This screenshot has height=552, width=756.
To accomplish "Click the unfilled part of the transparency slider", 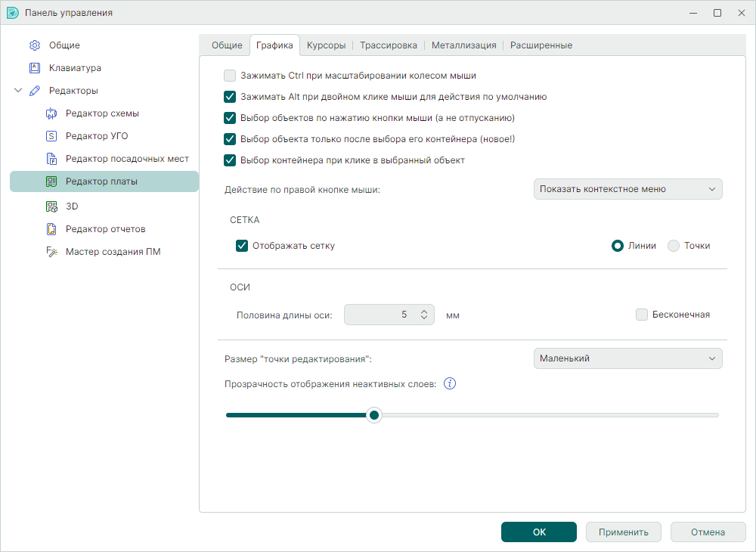I will pyautogui.click(x=550, y=415).
